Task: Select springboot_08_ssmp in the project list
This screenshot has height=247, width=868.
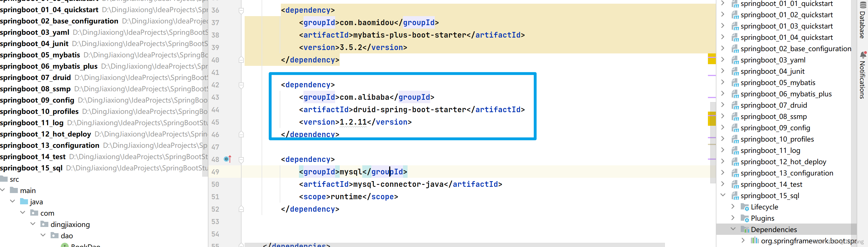Action: click(x=35, y=89)
